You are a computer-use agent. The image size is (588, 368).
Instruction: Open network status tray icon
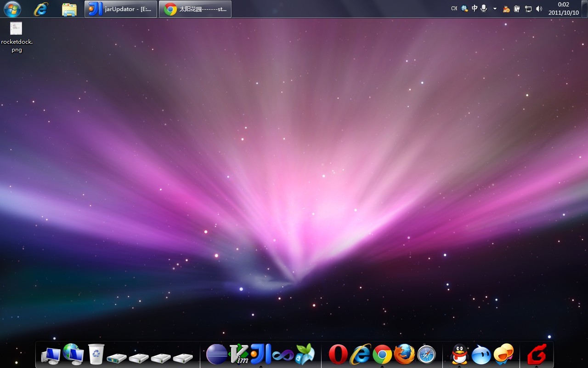pyautogui.click(x=528, y=9)
